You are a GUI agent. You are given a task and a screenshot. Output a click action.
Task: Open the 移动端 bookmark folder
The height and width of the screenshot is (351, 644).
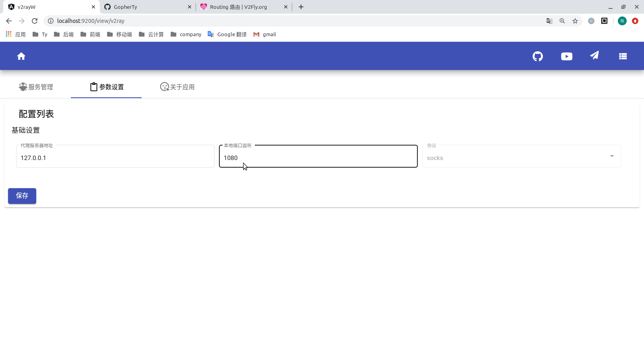pos(120,35)
